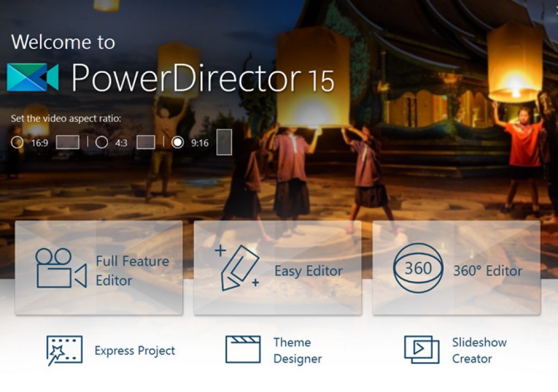Open the 360° Editor
The height and width of the screenshot is (392, 558).
click(457, 268)
